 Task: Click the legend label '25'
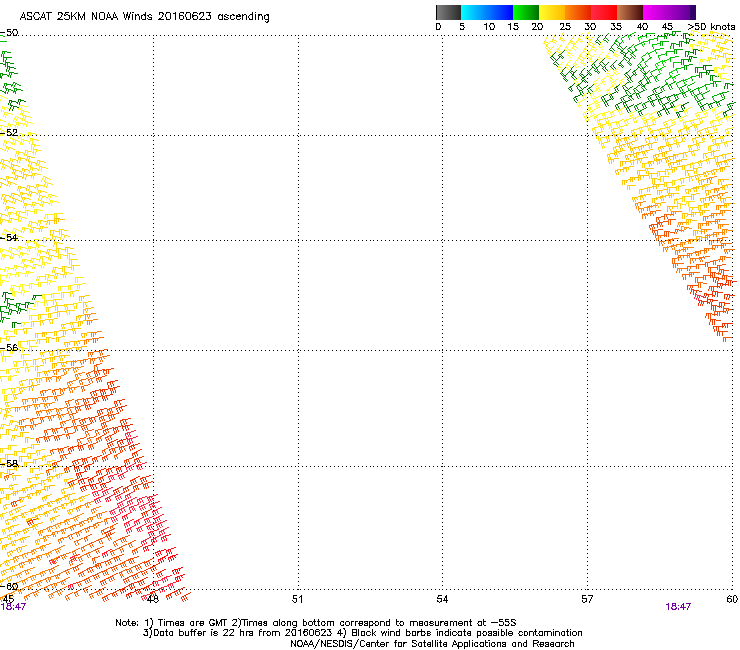click(x=565, y=27)
